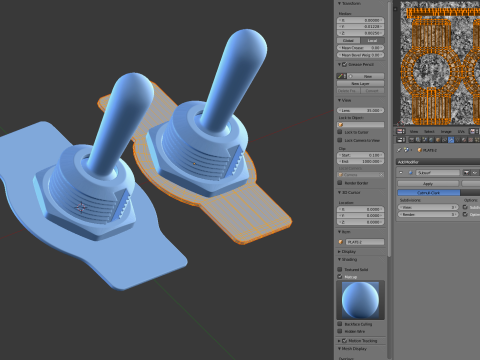
Task: Open the World properties tab icon
Action: point(431,140)
